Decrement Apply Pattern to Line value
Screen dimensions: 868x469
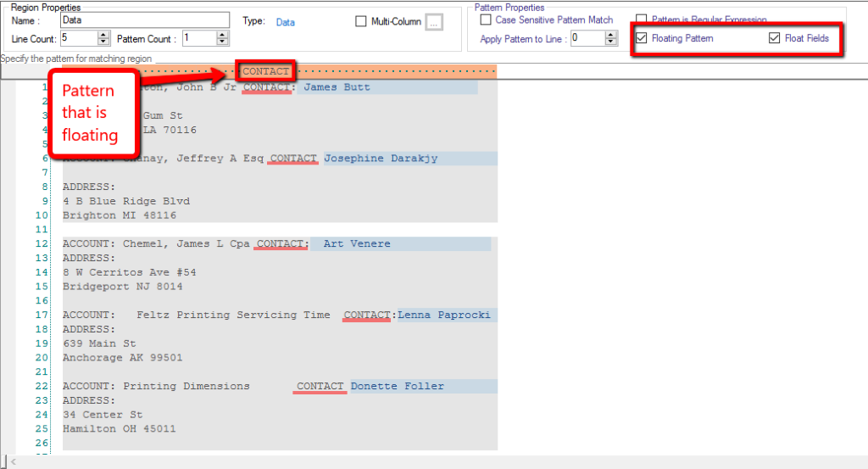pos(612,42)
